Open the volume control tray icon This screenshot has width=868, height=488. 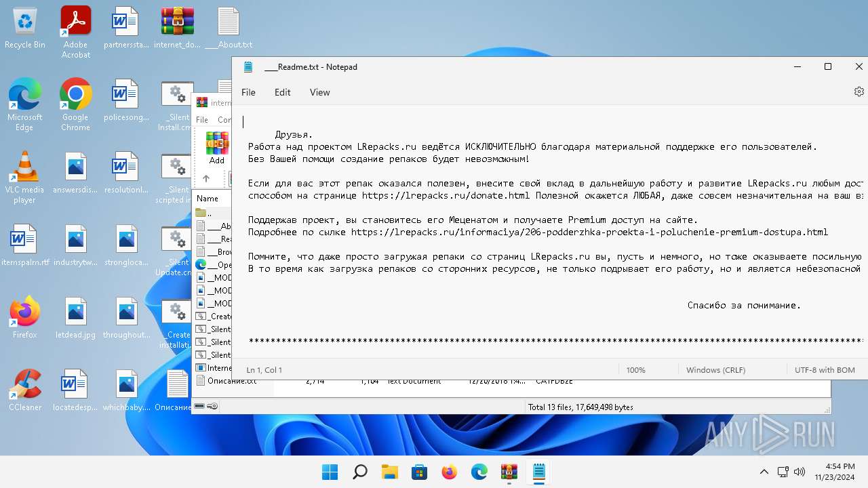(x=800, y=472)
